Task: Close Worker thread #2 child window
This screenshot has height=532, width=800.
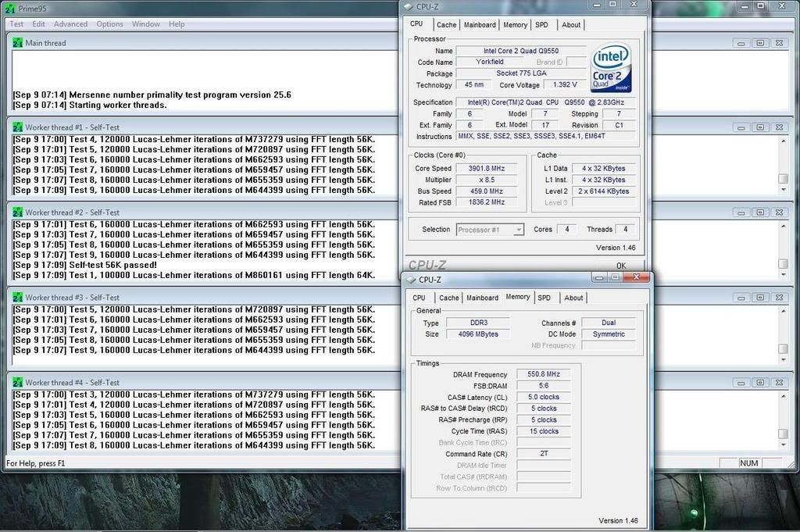Action: point(779,212)
